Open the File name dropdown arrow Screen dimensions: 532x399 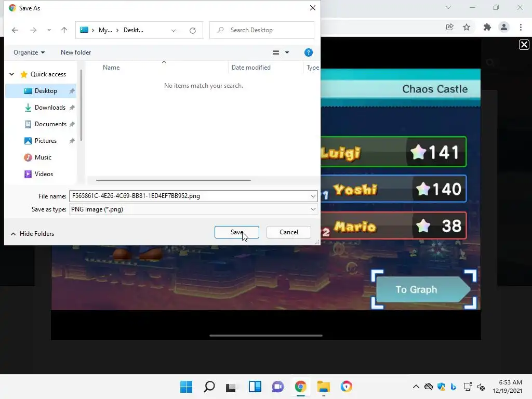(x=313, y=196)
